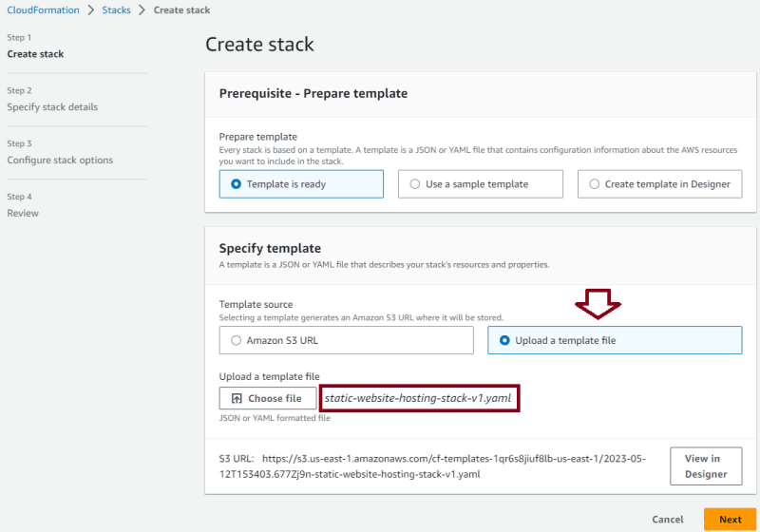Open View in Designer
This screenshot has height=532, width=760.
(706, 466)
